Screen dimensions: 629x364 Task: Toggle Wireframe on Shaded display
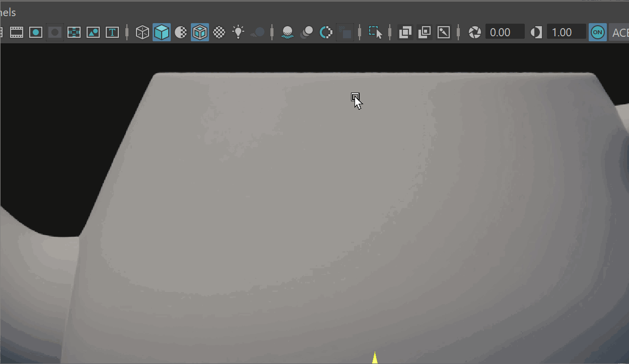click(200, 32)
